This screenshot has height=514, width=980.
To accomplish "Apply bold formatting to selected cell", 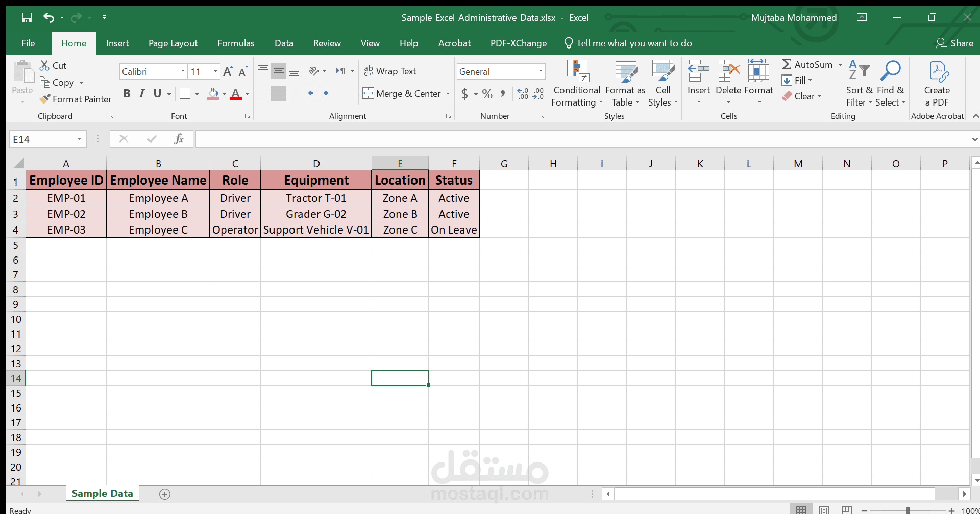I will (x=127, y=93).
